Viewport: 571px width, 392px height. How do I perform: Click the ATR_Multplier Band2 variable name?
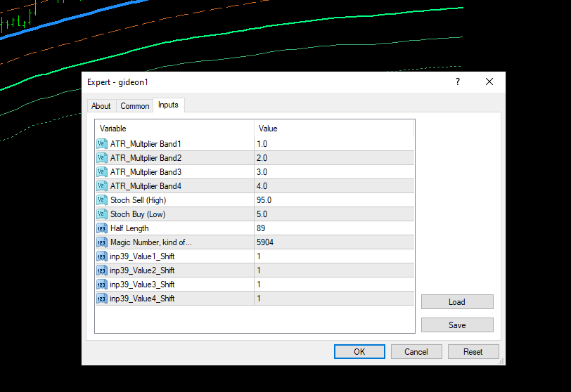(146, 158)
